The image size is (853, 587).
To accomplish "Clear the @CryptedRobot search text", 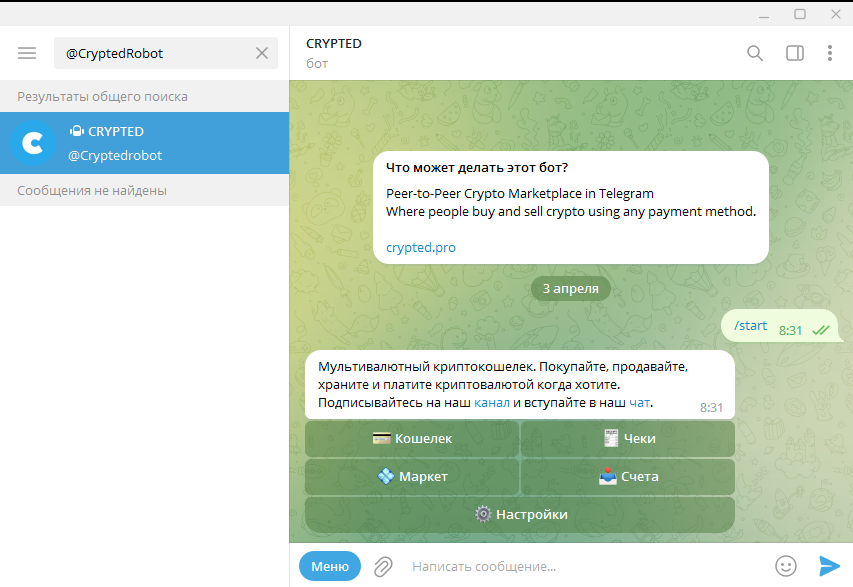I will 262,53.
